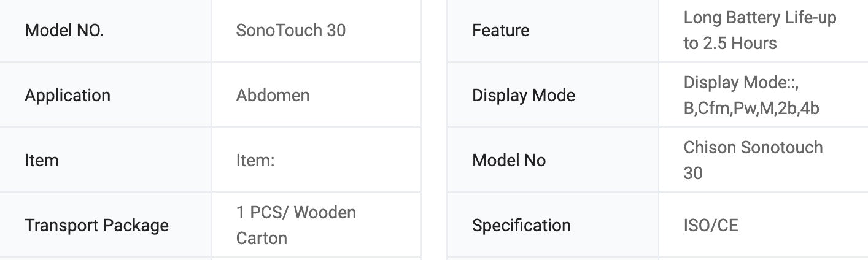The height and width of the screenshot is (260, 868).
Task: Click the word "Carton" in Transport Package
Action: pyautogui.click(x=262, y=239)
